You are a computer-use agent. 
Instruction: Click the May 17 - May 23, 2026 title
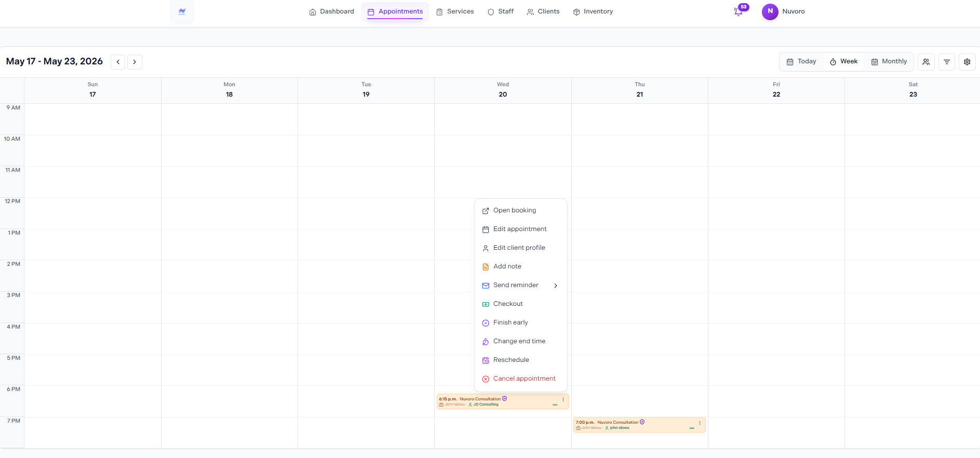pyautogui.click(x=55, y=61)
